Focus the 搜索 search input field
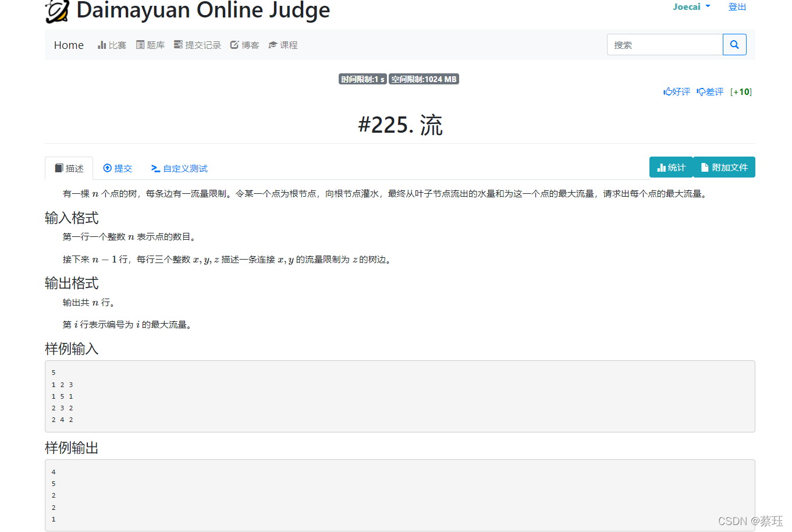 pos(665,45)
